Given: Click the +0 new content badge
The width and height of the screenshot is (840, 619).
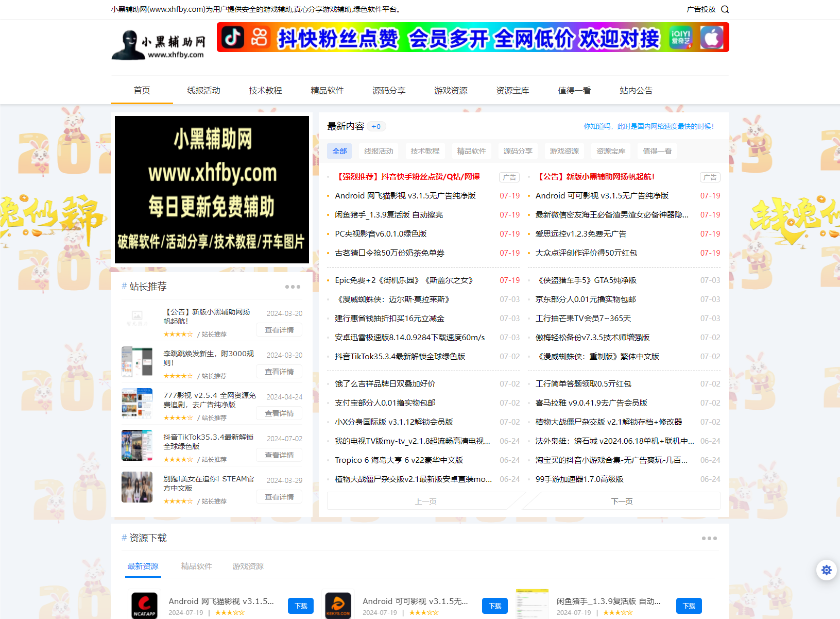Looking at the screenshot, I should pyautogui.click(x=376, y=126).
